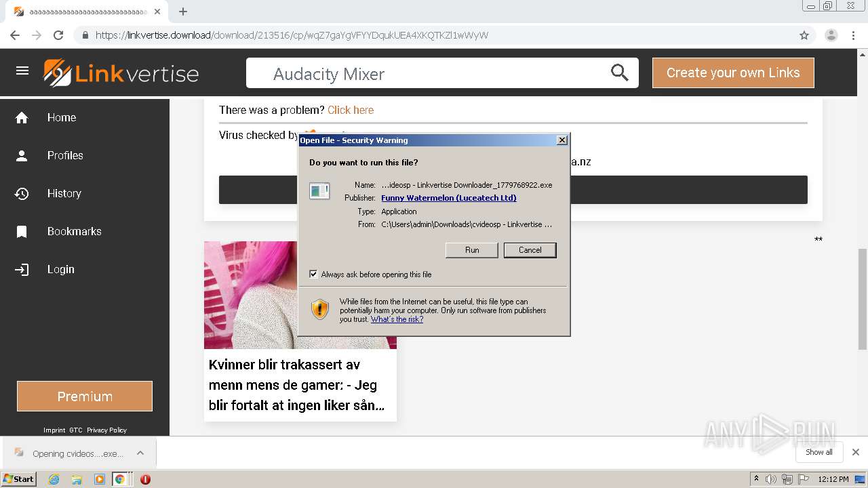This screenshot has height=488, width=868.
Task: Click the network tray icon
Action: (787, 479)
